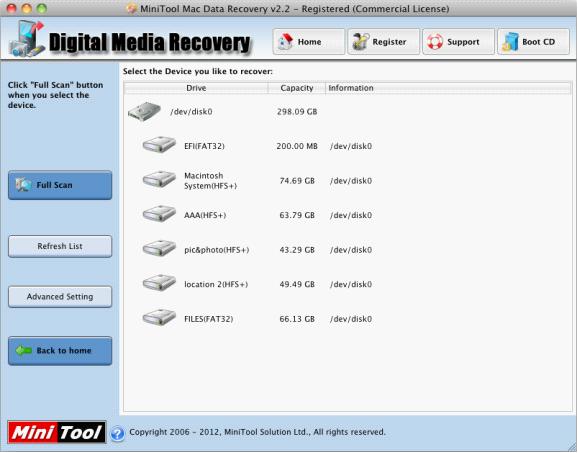The height and width of the screenshot is (453, 578).
Task: Select the pic&photo(HFS+) drive icon
Action: [159, 248]
